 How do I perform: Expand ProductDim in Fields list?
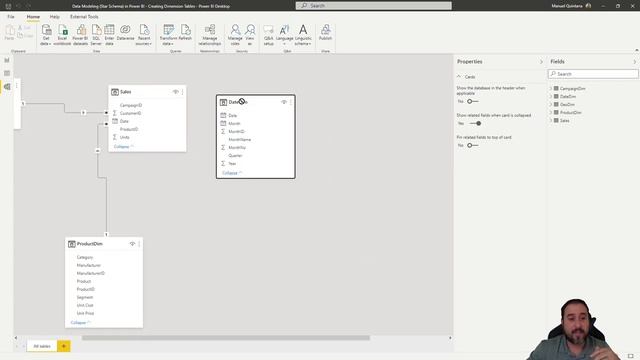point(551,113)
